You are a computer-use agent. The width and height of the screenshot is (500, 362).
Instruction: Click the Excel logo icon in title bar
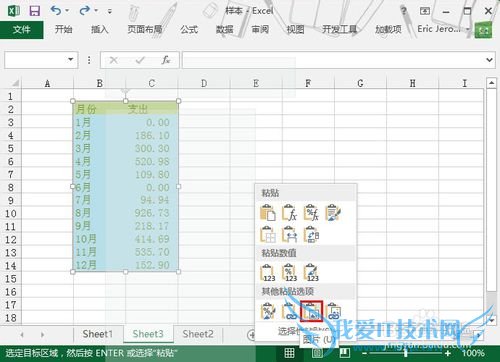pyautogui.click(x=13, y=11)
